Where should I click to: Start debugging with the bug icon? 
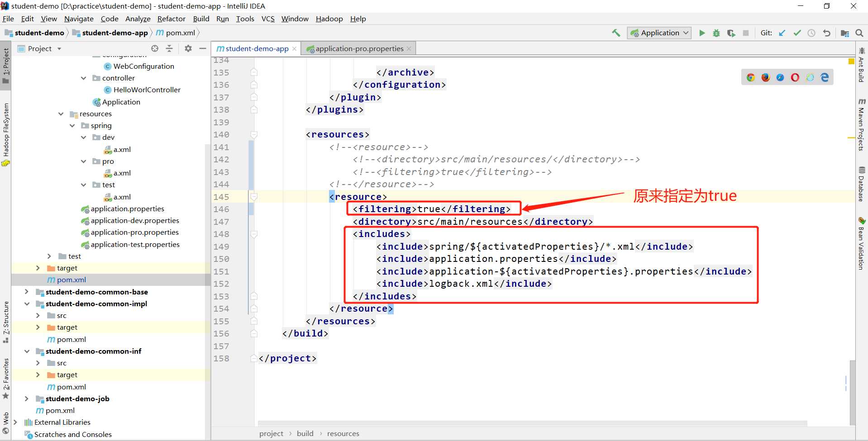coord(716,33)
